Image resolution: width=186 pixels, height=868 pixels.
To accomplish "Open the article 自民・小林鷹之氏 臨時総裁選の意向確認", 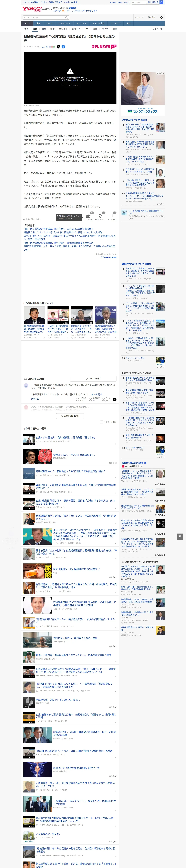I will [x=65, y=437].
